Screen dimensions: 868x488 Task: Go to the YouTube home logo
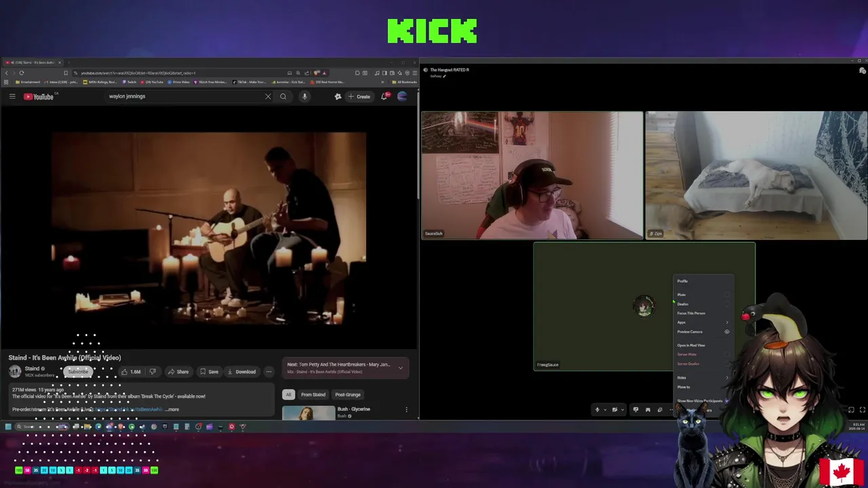click(x=39, y=96)
